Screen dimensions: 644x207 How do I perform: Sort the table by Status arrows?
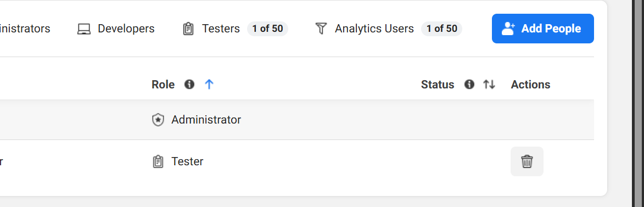point(489,84)
